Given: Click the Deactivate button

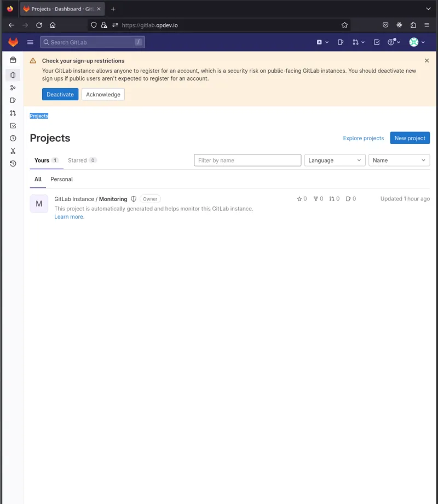Looking at the screenshot, I should [x=60, y=94].
